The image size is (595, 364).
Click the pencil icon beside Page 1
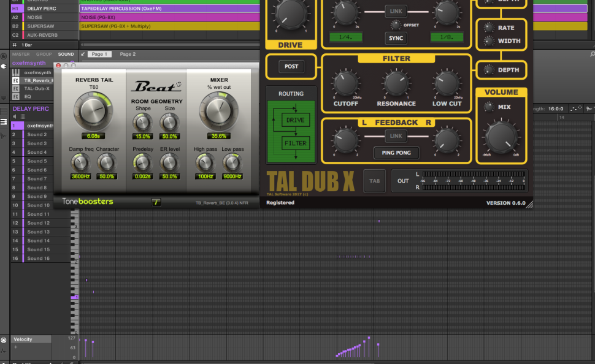click(x=83, y=54)
